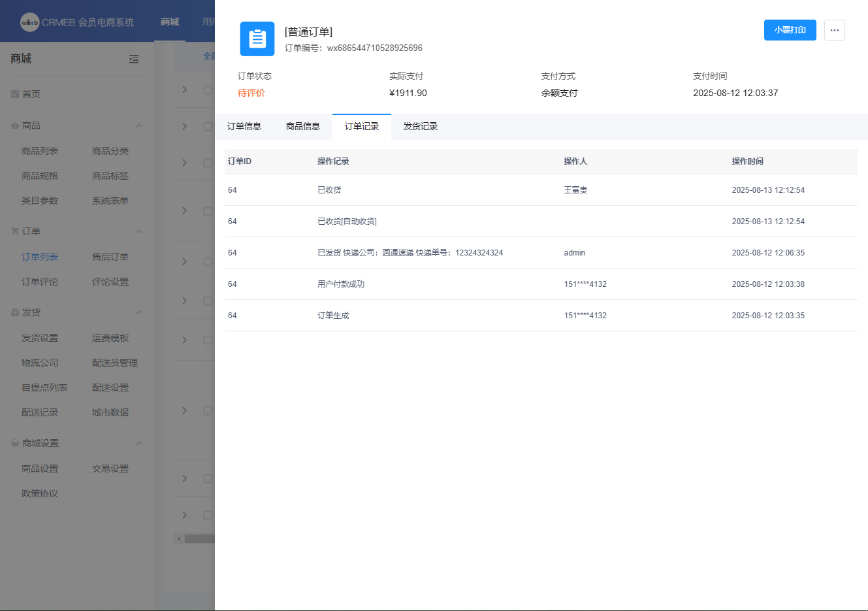Click the 小票打印 button
868x611 pixels.
[790, 30]
